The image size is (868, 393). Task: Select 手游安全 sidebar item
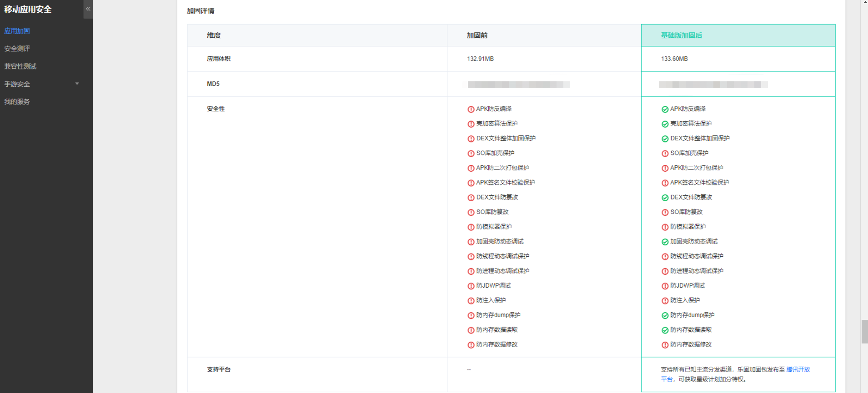(x=17, y=84)
